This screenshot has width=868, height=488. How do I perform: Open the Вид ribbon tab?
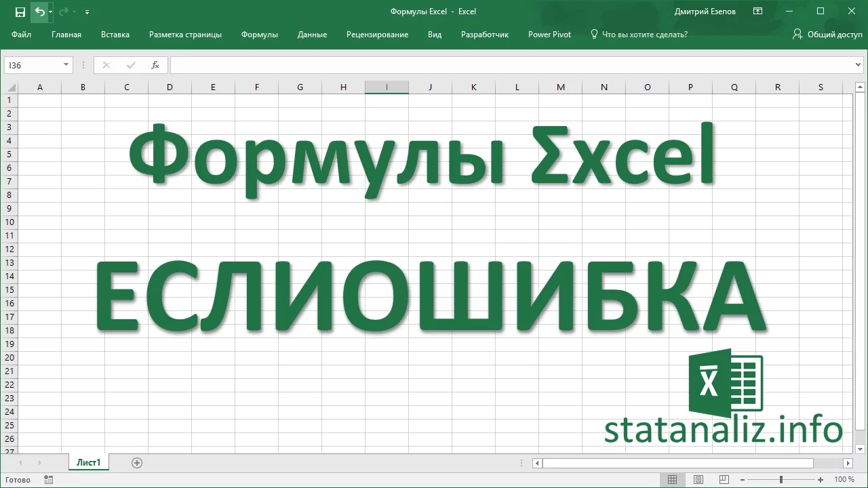[435, 35]
